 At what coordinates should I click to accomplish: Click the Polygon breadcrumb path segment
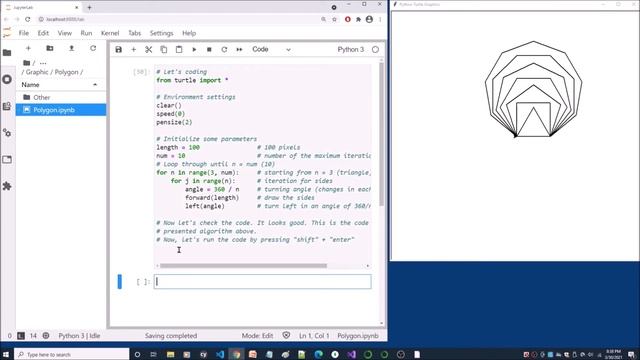pos(66,72)
